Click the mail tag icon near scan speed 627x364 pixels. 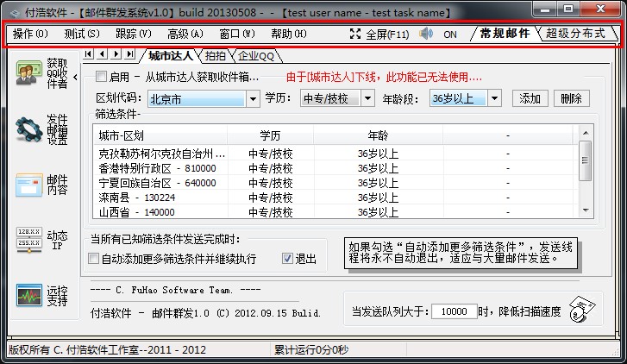582,309
